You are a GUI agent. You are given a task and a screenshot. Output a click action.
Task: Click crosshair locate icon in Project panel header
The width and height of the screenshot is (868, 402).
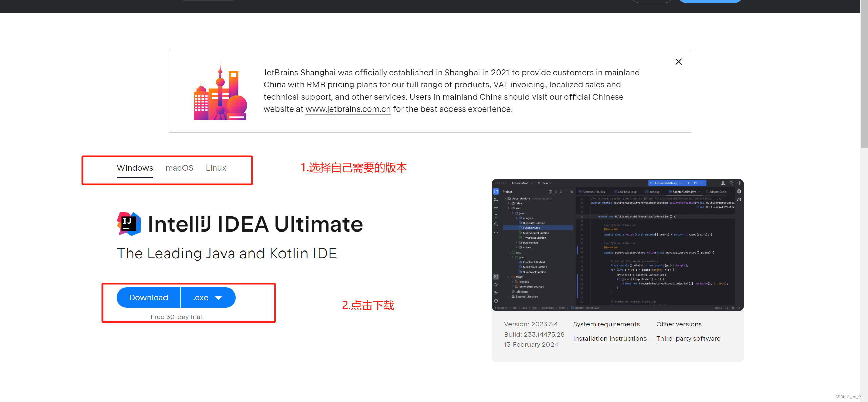tap(550, 192)
